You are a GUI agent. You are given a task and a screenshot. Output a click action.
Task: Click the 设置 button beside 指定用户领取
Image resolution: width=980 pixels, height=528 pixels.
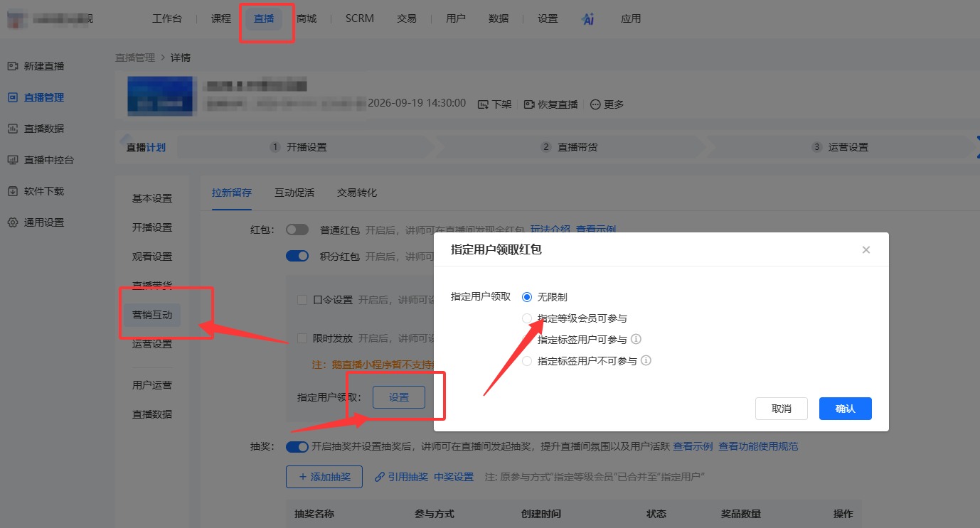pos(399,397)
